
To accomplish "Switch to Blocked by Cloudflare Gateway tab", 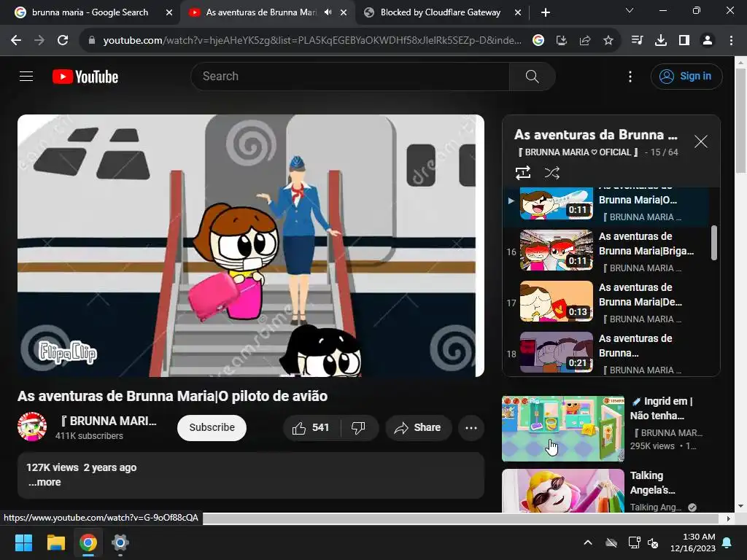I will pos(440,12).
